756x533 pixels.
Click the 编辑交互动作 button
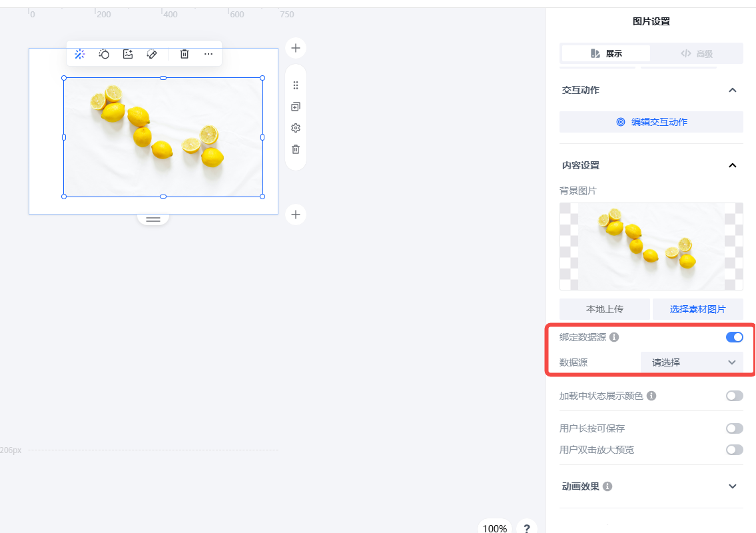click(x=651, y=122)
